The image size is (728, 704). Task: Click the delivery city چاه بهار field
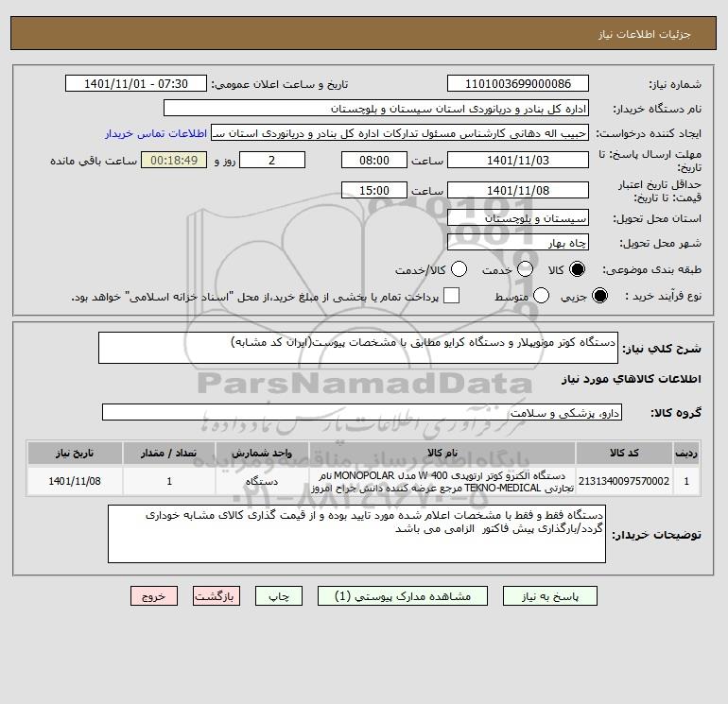pyautogui.click(x=518, y=242)
